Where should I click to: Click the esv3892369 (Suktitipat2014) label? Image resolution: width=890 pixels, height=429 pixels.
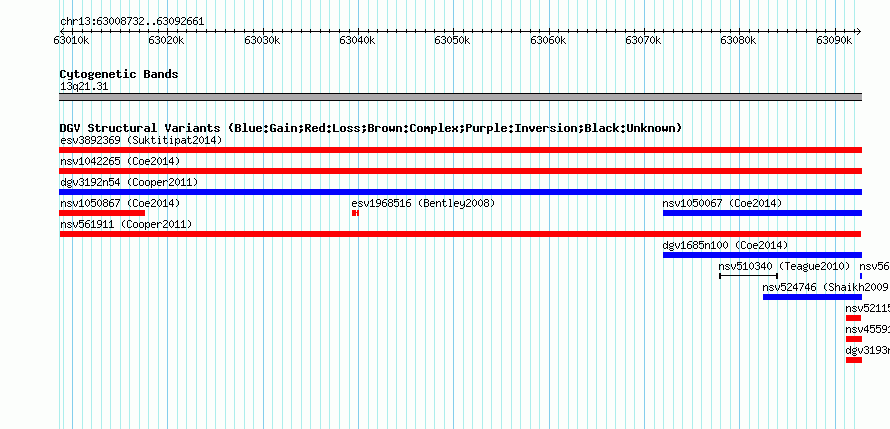(141, 140)
